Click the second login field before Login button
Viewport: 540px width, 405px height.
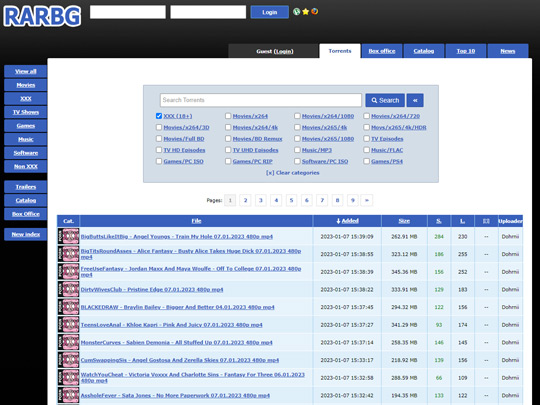[208, 12]
